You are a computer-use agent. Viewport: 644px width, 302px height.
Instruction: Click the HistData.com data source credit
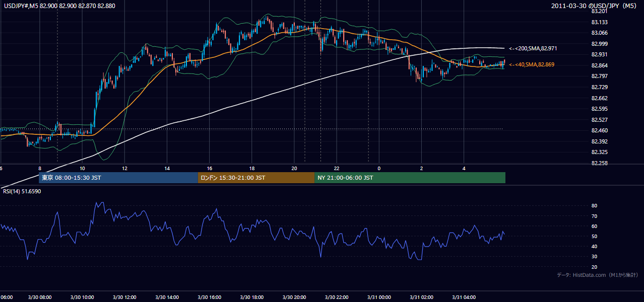(x=598, y=275)
